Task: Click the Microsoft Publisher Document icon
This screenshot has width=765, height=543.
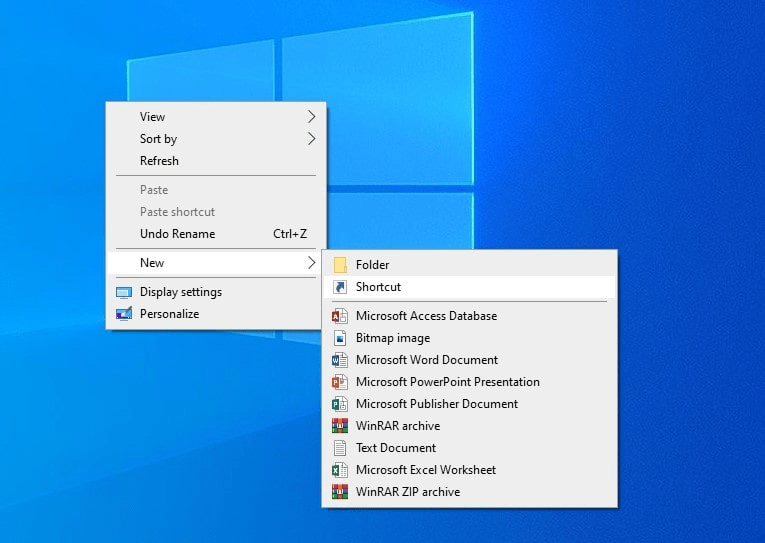Action: (340, 404)
